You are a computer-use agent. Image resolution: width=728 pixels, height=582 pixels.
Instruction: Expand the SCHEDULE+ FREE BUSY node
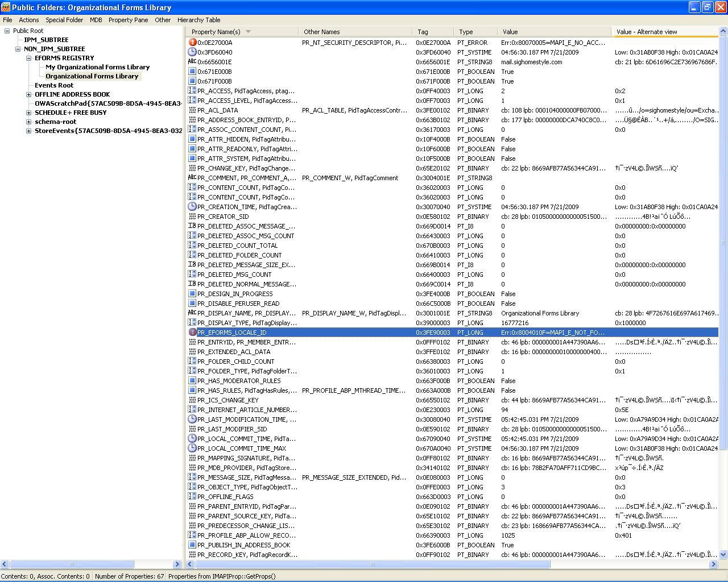(29, 113)
